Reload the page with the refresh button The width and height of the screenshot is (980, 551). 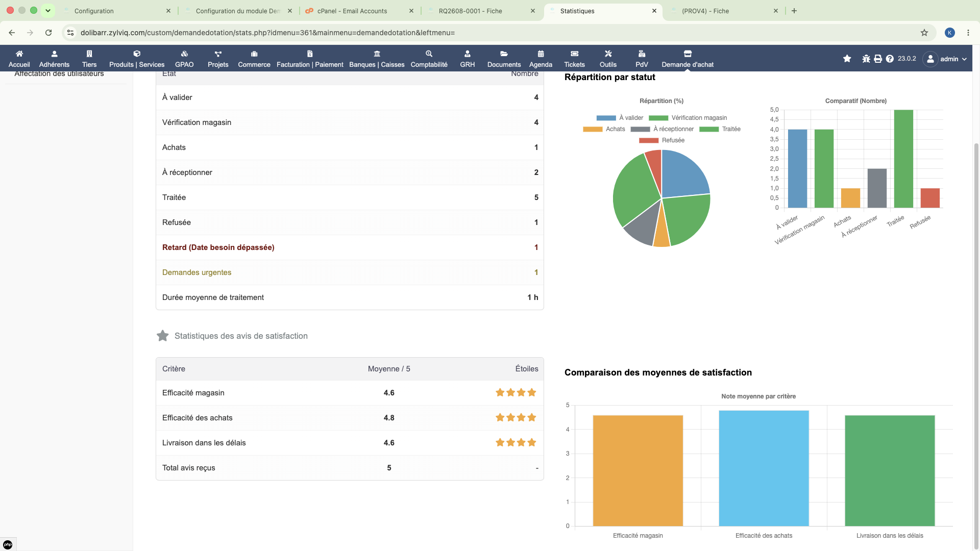click(x=48, y=33)
